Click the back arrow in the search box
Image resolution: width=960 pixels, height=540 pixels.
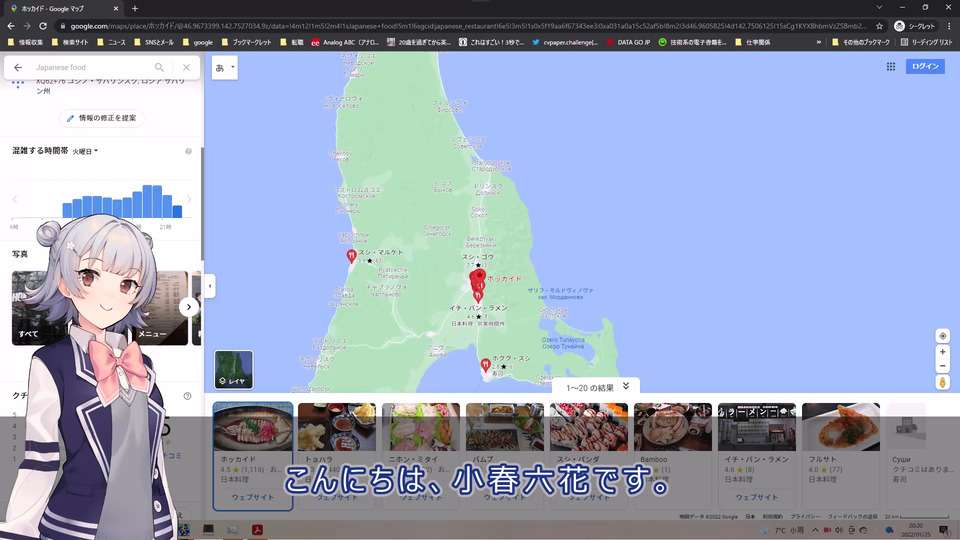(18, 67)
